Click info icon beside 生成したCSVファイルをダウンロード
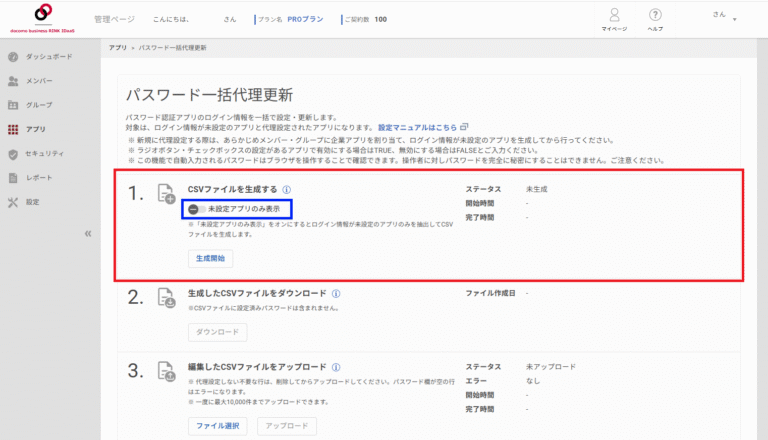 tap(336, 294)
